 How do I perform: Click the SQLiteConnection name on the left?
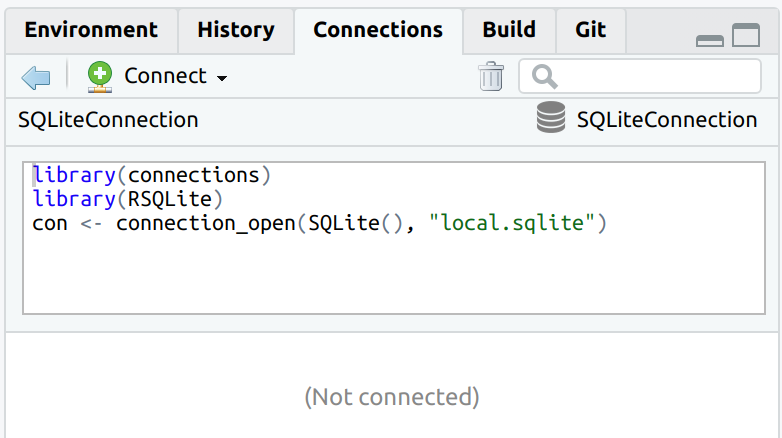108,120
